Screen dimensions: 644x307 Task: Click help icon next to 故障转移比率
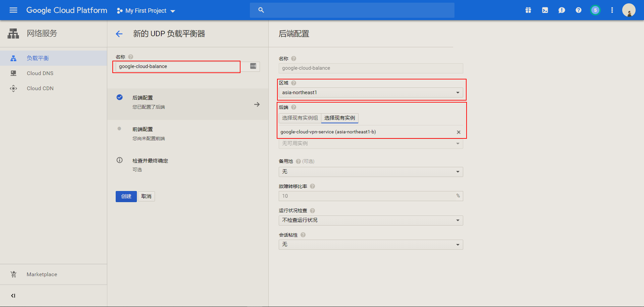pos(313,186)
